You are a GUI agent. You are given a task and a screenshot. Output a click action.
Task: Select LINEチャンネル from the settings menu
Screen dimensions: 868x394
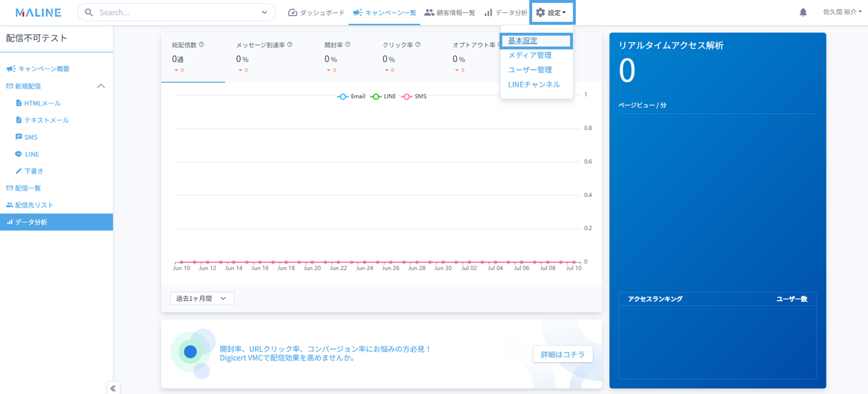coord(533,84)
